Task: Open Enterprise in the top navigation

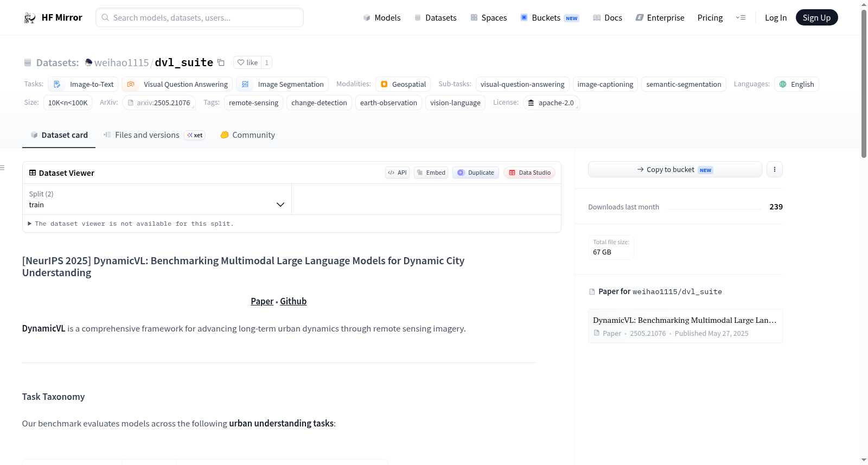Action: (660, 18)
